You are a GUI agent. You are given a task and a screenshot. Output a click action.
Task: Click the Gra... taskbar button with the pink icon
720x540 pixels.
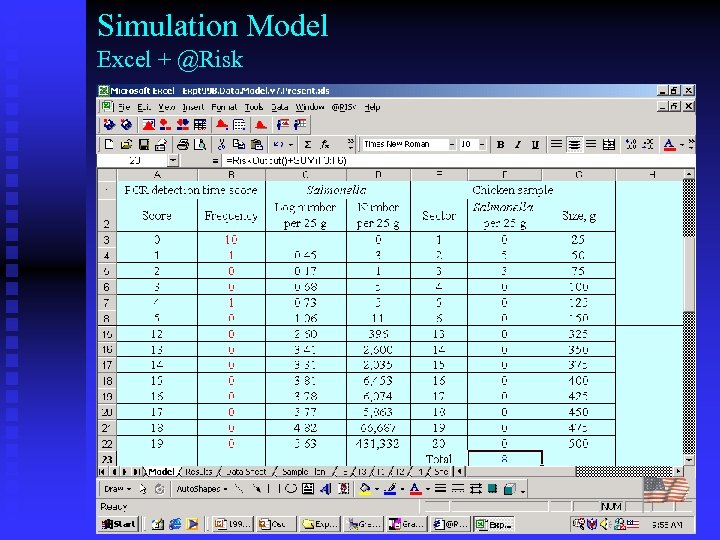407,524
